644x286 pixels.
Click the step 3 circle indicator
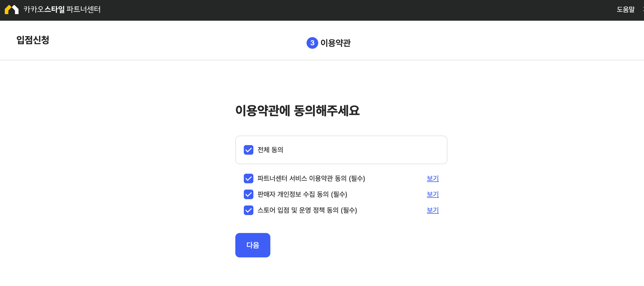(x=312, y=43)
